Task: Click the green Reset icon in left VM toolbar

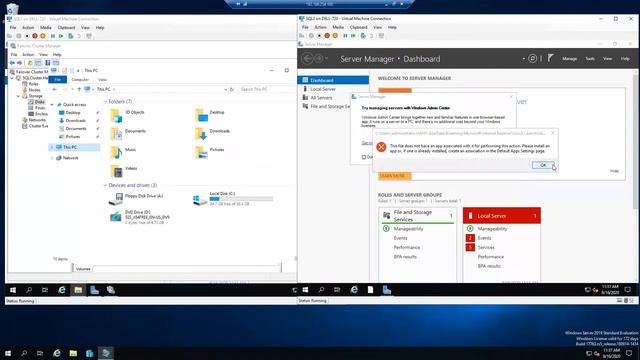Action: pos(61,36)
